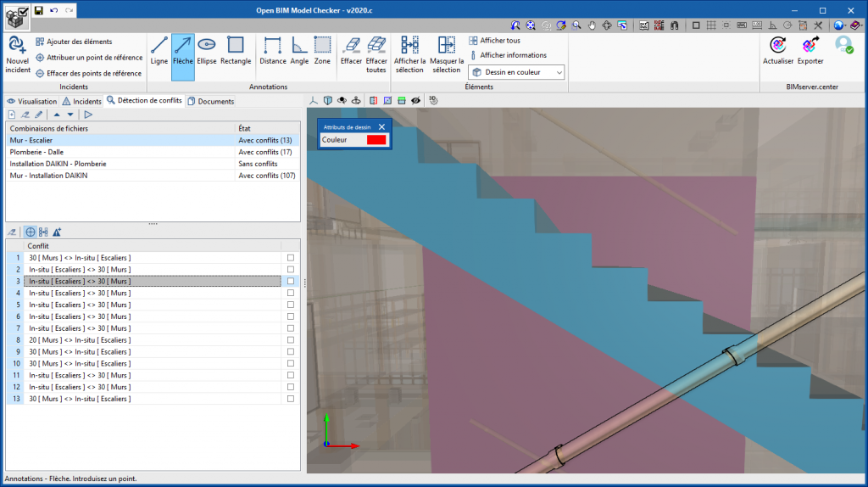Image resolution: width=868 pixels, height=487 pixels.
Task: Click the Effacer toutes annotations icon
Action: [x=376, y=54]
